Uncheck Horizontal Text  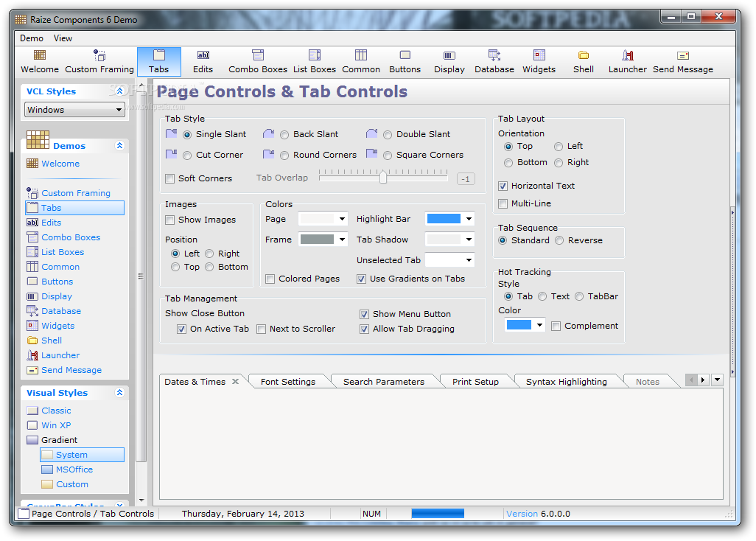pos(503,186)
